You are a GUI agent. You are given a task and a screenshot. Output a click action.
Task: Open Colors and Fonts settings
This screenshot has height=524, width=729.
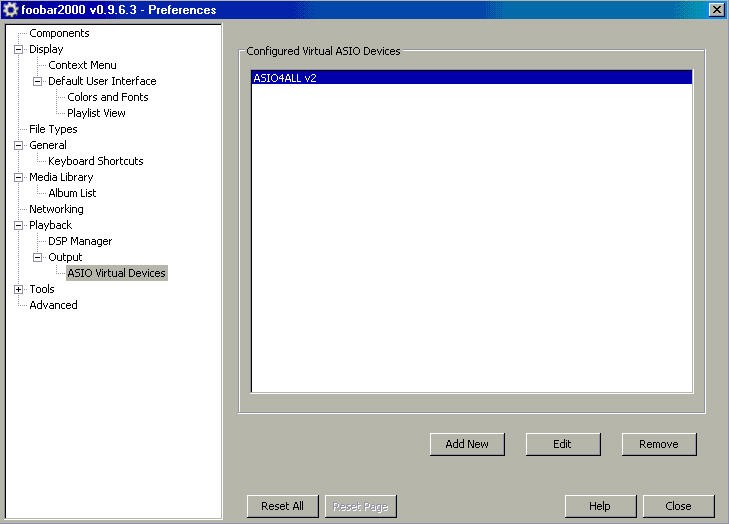[108, 97]
